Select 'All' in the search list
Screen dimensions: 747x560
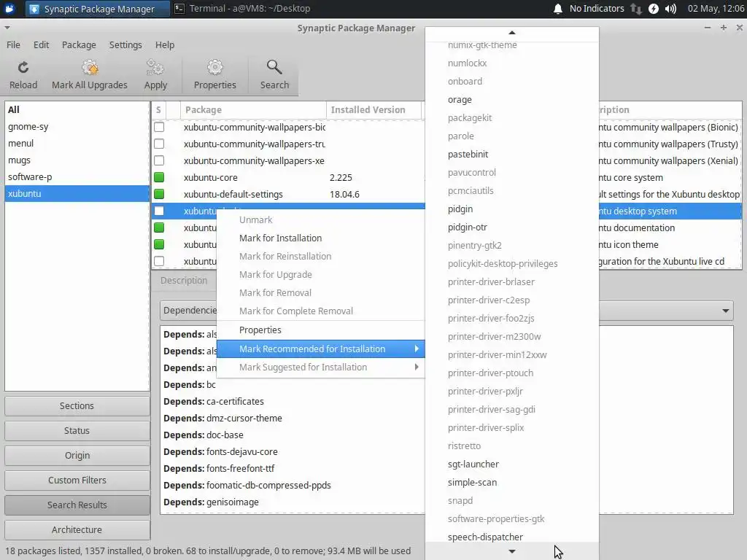pyautogui.click(x=77, y=109)
